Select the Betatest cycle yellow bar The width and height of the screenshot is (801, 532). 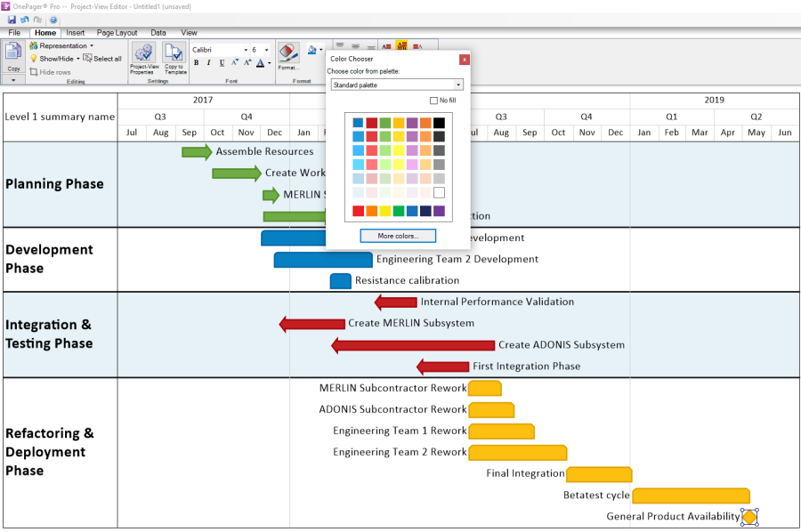point(692,496)
